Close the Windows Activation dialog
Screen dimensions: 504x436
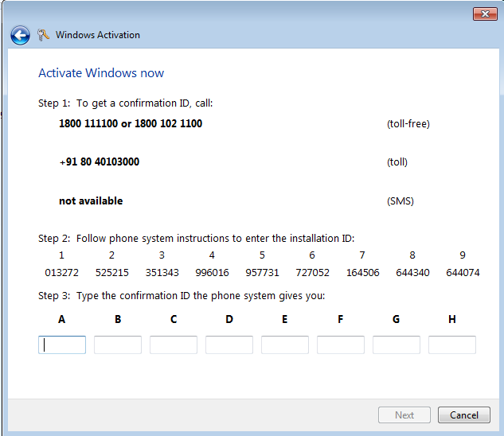click(485, 14)
